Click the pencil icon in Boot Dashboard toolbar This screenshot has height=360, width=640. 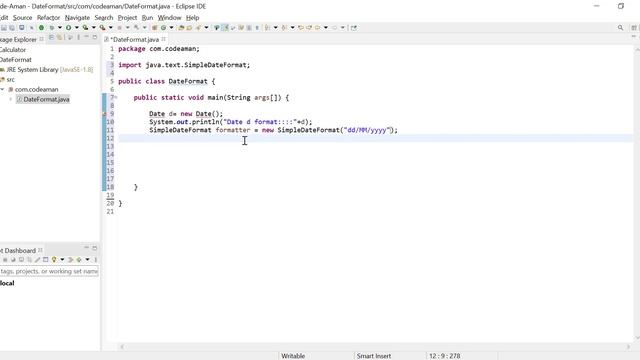37,260
